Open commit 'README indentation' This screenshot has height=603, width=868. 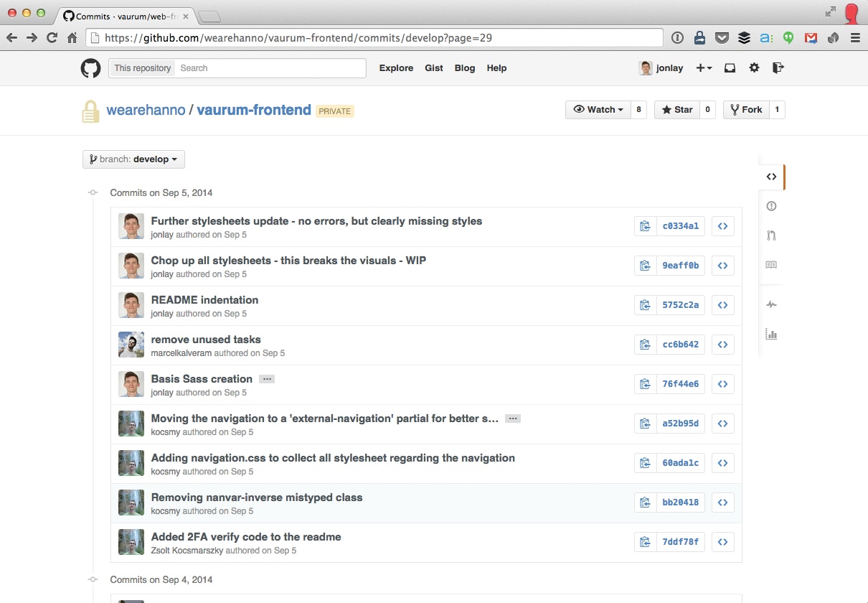click(x=204, y=300)
